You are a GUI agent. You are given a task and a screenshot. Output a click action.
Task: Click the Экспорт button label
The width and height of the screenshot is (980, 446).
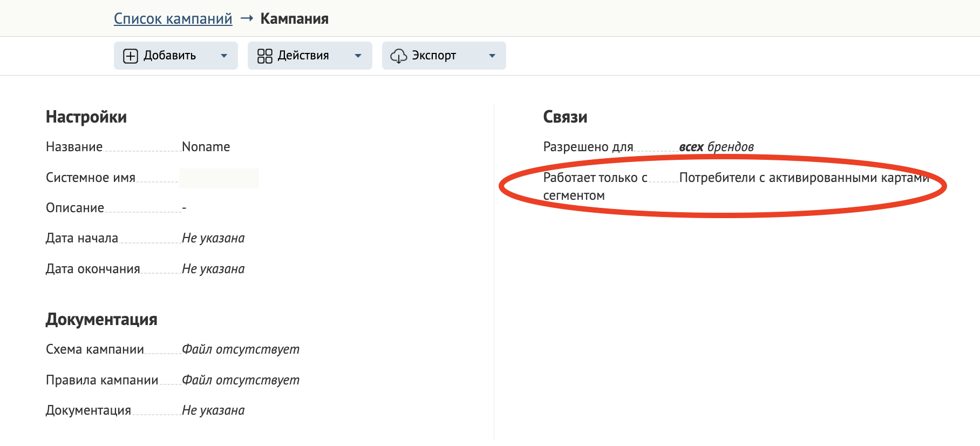(x=434, y=56)
